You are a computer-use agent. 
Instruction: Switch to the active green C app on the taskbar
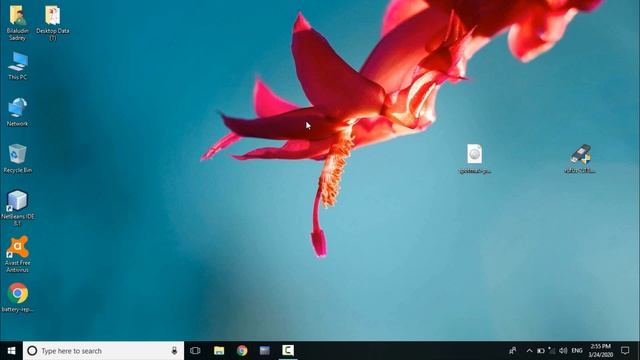288,351
